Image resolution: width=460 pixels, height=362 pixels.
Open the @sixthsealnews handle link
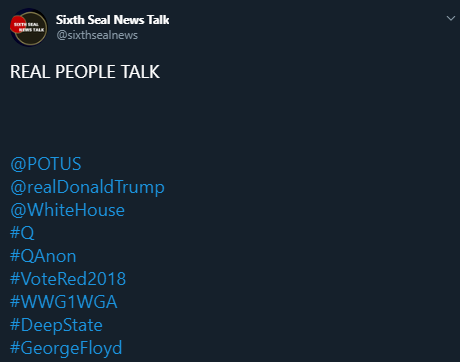pyautogui.click(x=97, y=35)
